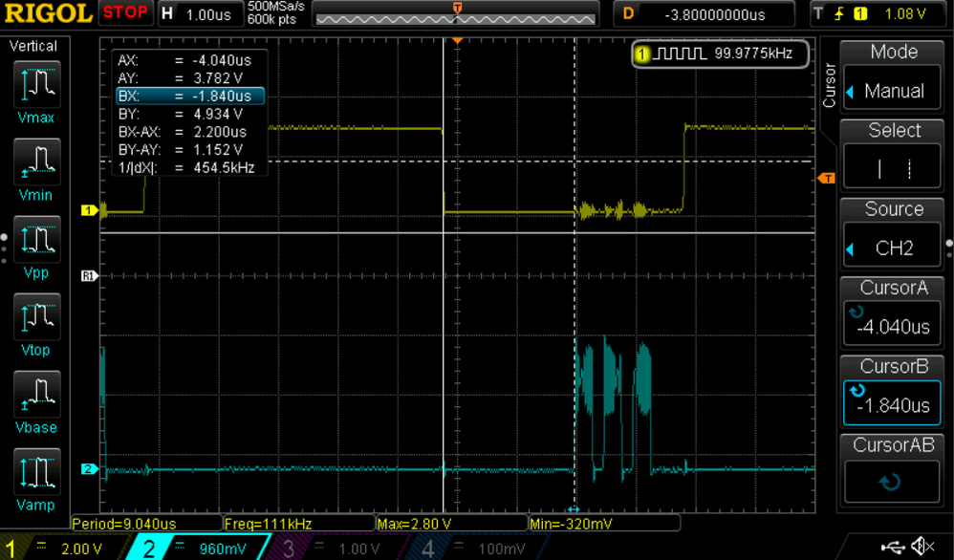This screenshot has width=954, height=560.
Task: Click the trigger rising edge icon
Action: point(839,13)
